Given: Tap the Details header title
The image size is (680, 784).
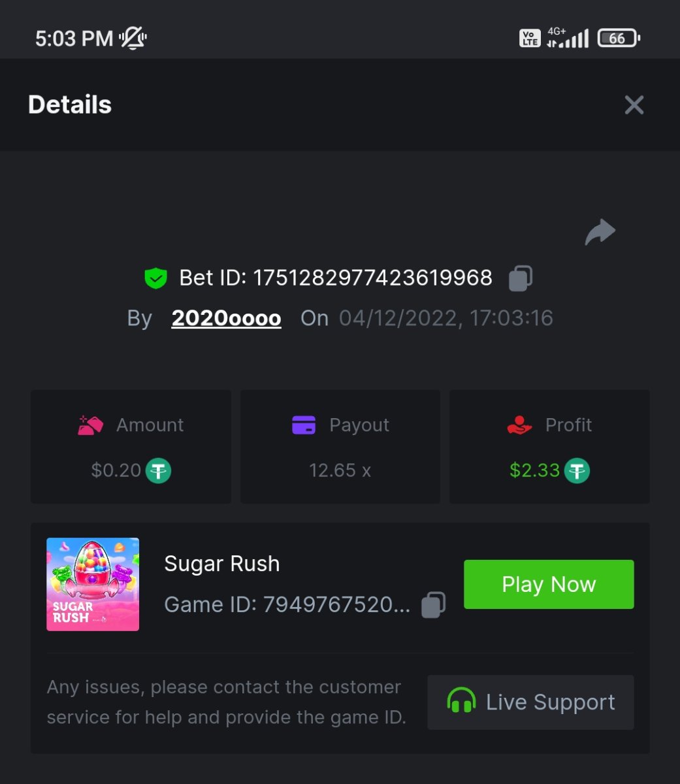Looking at the screenshot, I should [x=70, y=105].
